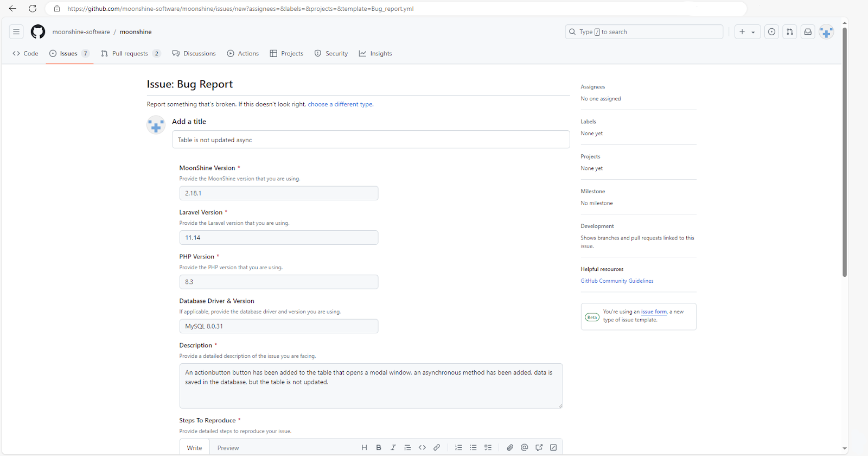The image size is (868, 456).
Task: Click the Database Driver & Version field
Action: (x=279, y=326)
